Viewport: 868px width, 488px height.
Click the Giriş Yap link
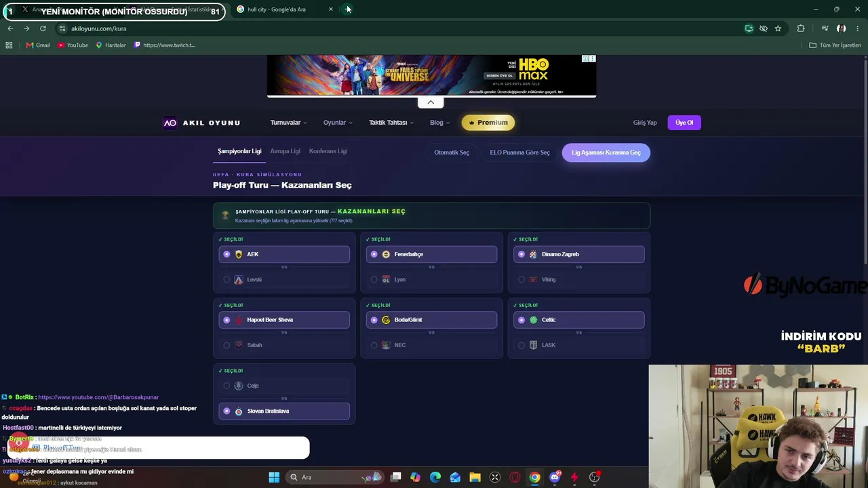pos(645,123)
